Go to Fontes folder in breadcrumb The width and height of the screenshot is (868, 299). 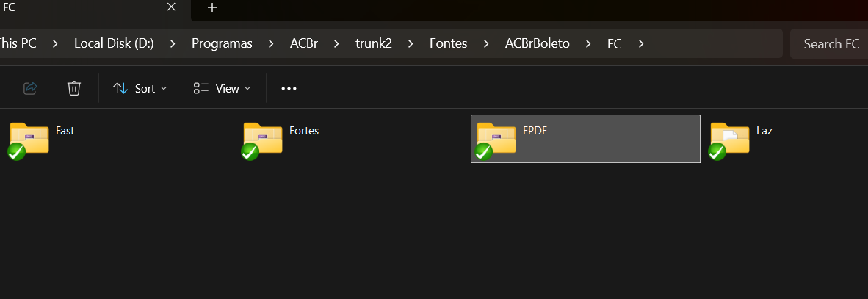pyautogui.click(x=449, y=44)
